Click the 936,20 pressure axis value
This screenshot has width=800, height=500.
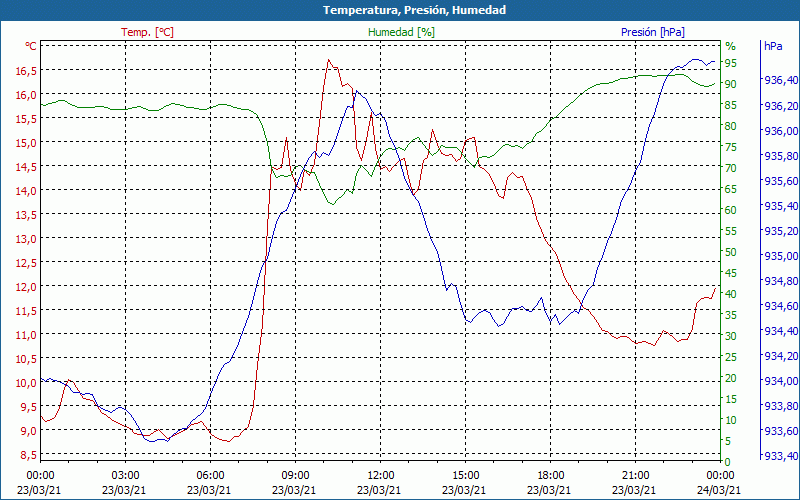[781, 106]
